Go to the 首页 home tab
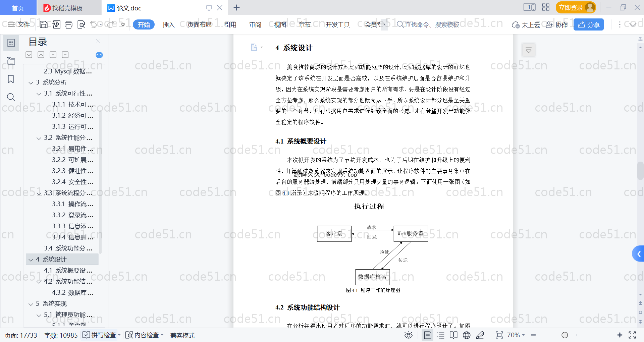The width and height of the screenshot is (644, 342). click(18, 8)
